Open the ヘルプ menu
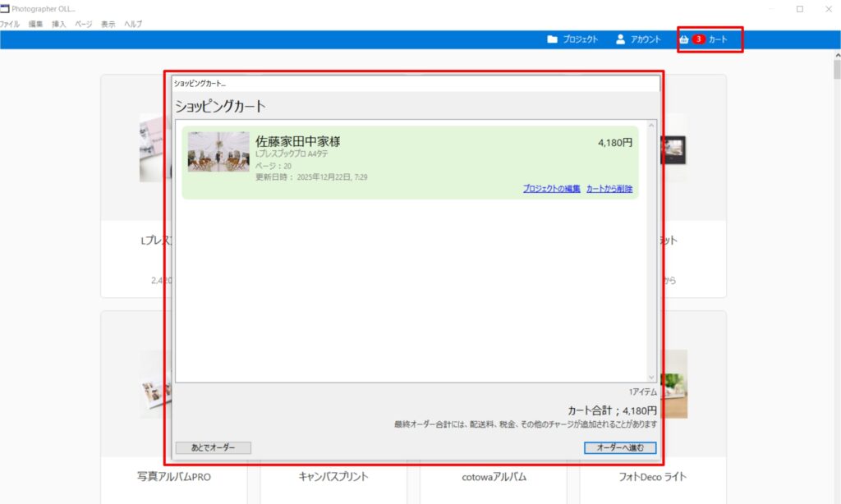841x504 pixels. click(x=133, y=24)
